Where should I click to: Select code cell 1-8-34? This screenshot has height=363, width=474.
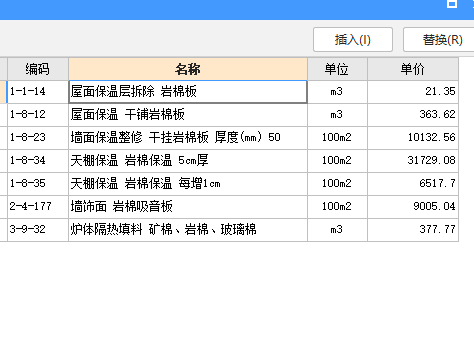(38, 161)
